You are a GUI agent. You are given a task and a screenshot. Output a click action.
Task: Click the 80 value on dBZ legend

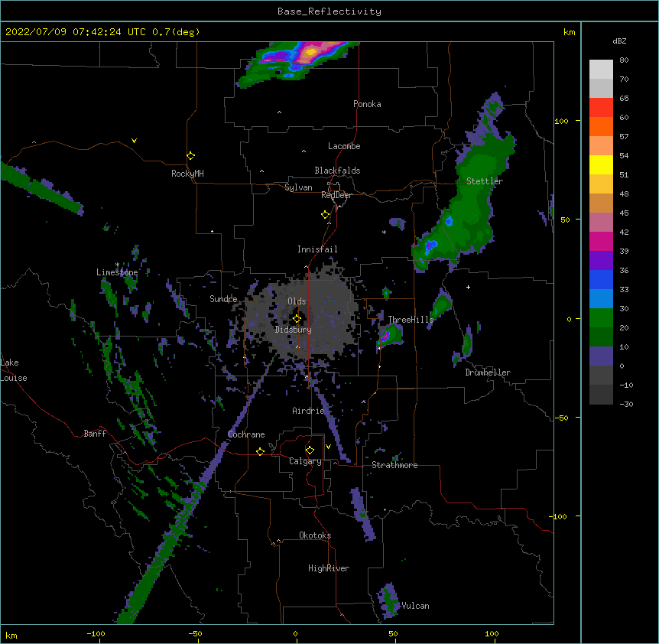[624, 60]
